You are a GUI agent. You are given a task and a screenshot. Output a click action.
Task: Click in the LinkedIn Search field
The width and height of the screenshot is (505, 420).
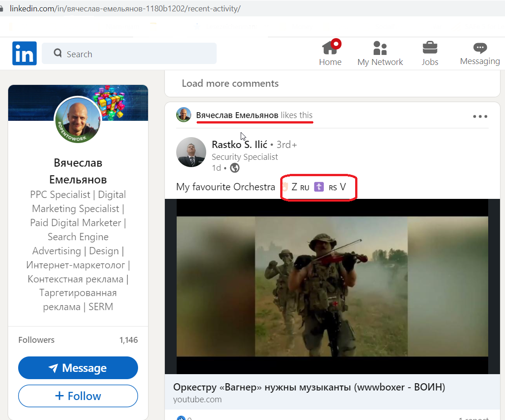pyautogui.click(x=129, y=54)
